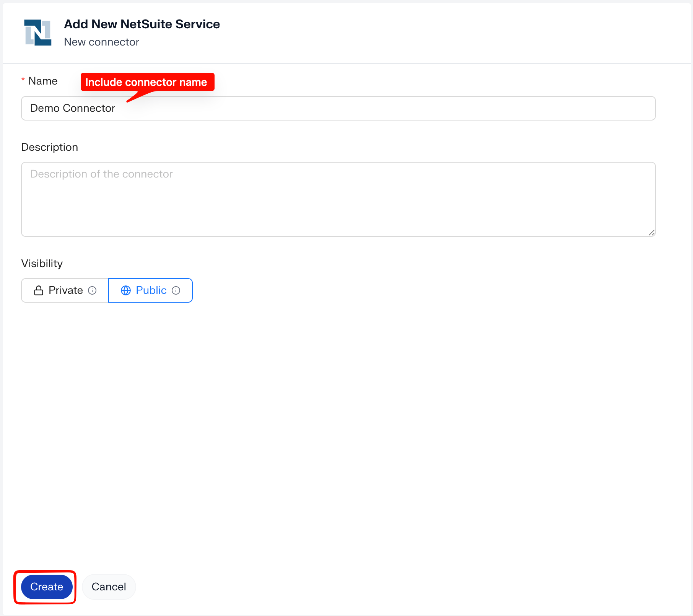
Task: Click the globe icon in Public option
Action: click(126, 290)
